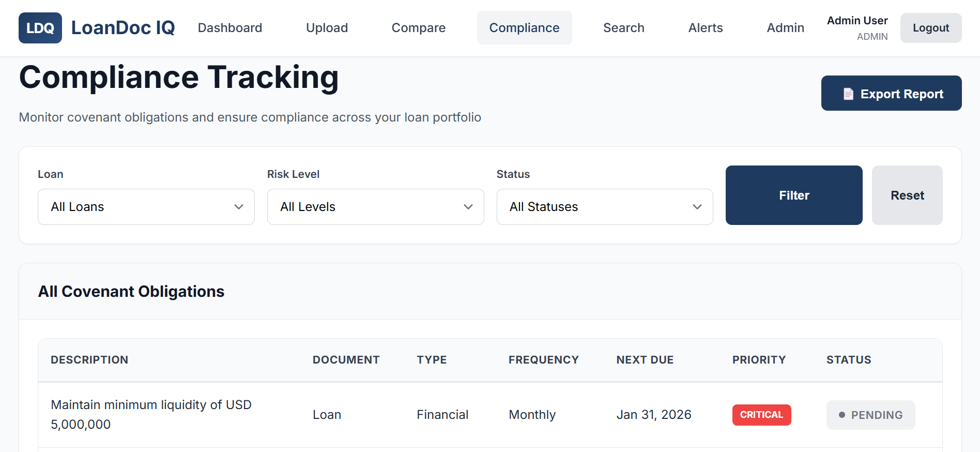Open the Compare nav item
980x452 pixels.
click(x=419, y=28)
